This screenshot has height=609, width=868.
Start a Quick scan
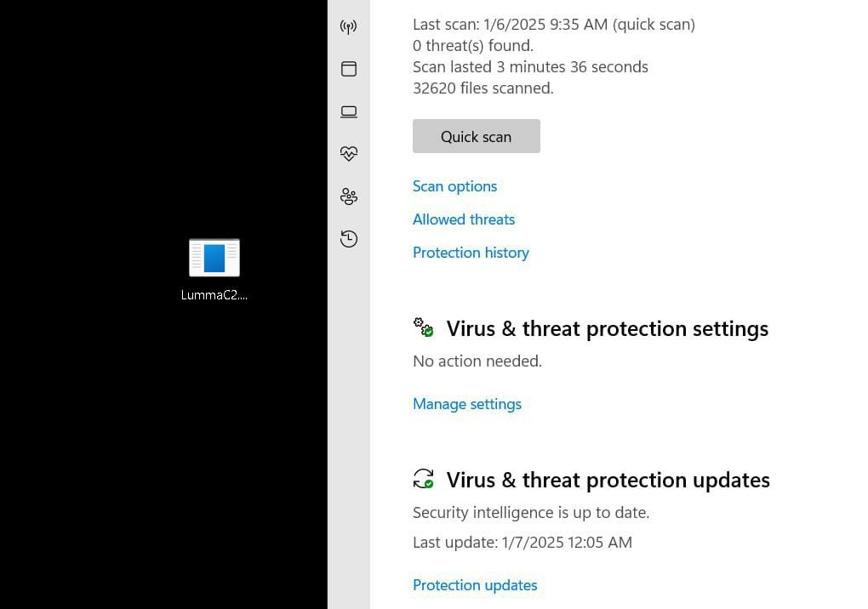[476, 136]
